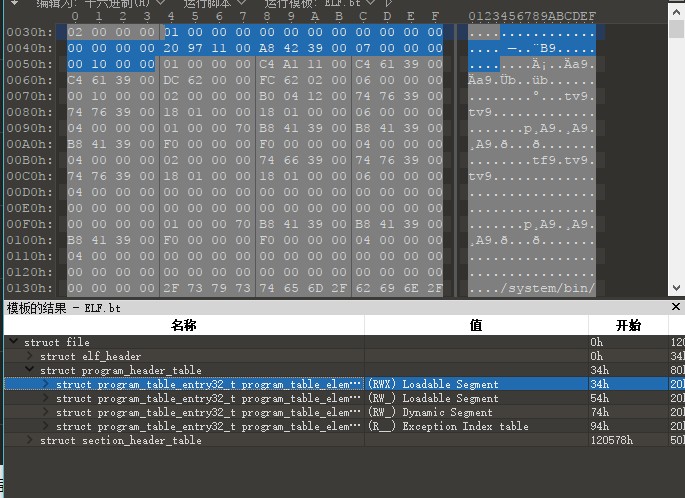
Task: Click the start offset 74h
Action: tap(599, 412)
